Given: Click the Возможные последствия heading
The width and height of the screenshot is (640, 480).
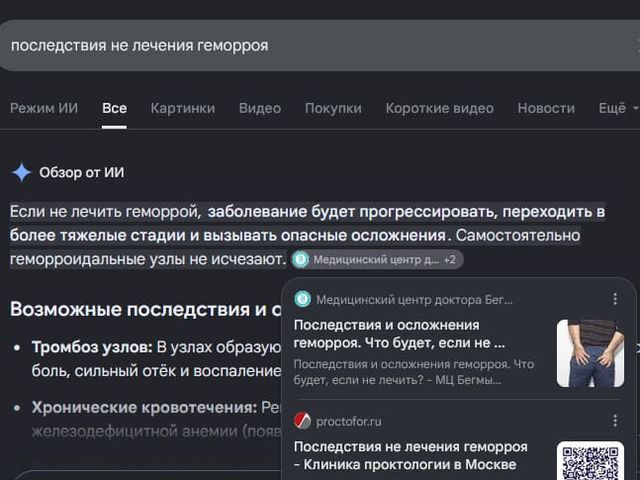Looking at the screenshot, I should [145, 309].
